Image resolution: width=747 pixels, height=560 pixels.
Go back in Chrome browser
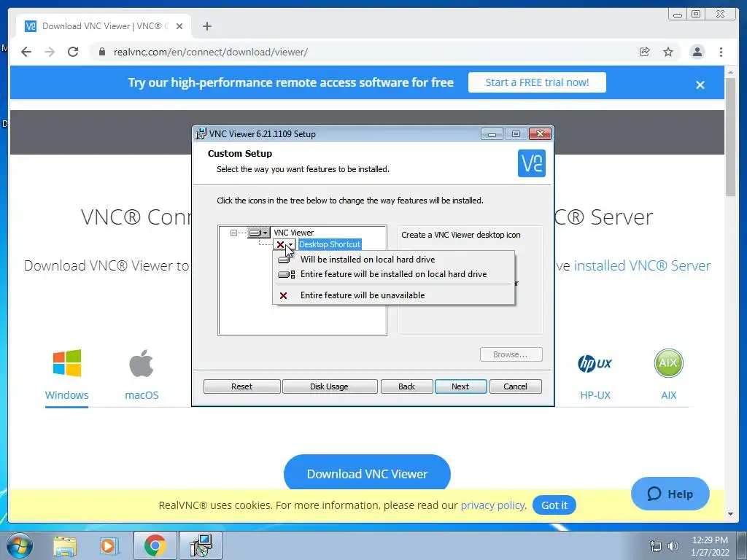pyautogui.click(x=26, y=52)
